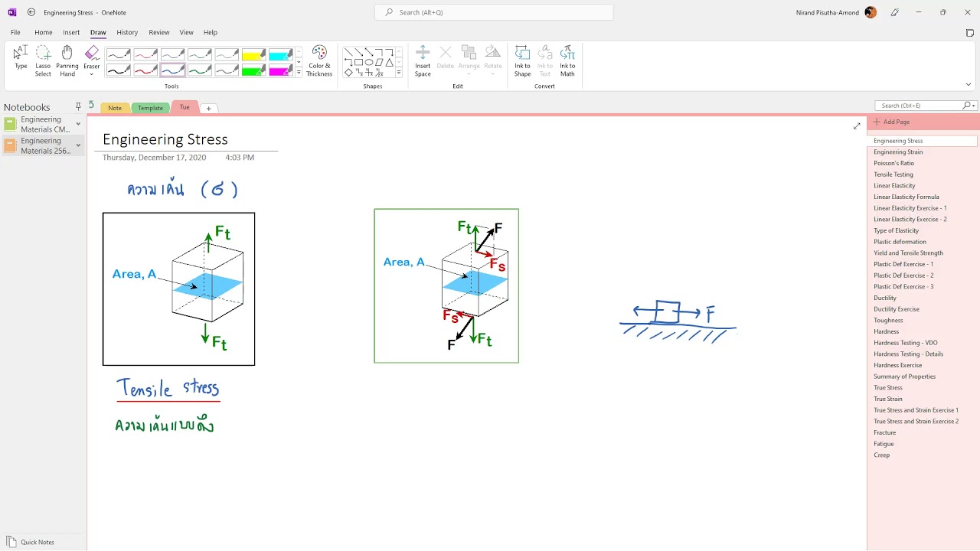This screenshot has width=980, height=551.
Task: Open the Engineering Strain page
Action: [x=898, y=152]
